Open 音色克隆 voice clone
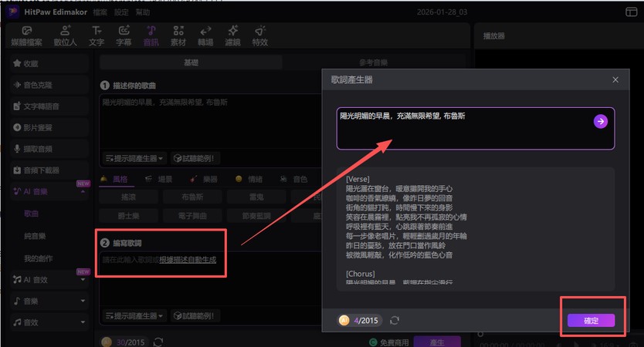This screenshot has height=347, width=644. [49, 85]
